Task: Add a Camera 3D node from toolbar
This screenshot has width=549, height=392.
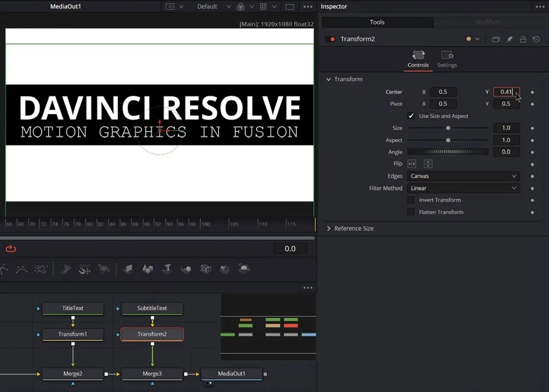Action: [206, 269]
